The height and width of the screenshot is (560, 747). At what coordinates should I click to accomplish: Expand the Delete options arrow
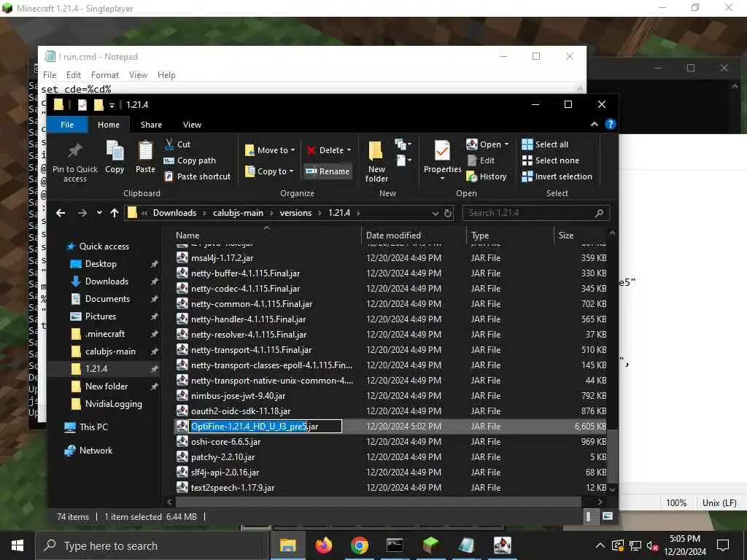coord(349,150)
